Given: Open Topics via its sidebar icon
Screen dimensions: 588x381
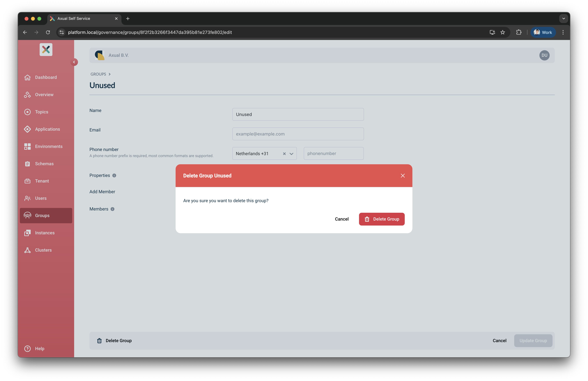Looking at the screenshot, I should pos(27,112).
